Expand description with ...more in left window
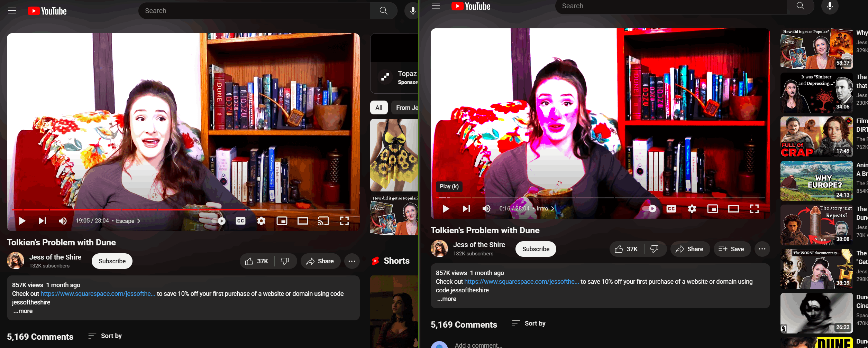 point(23,311)
